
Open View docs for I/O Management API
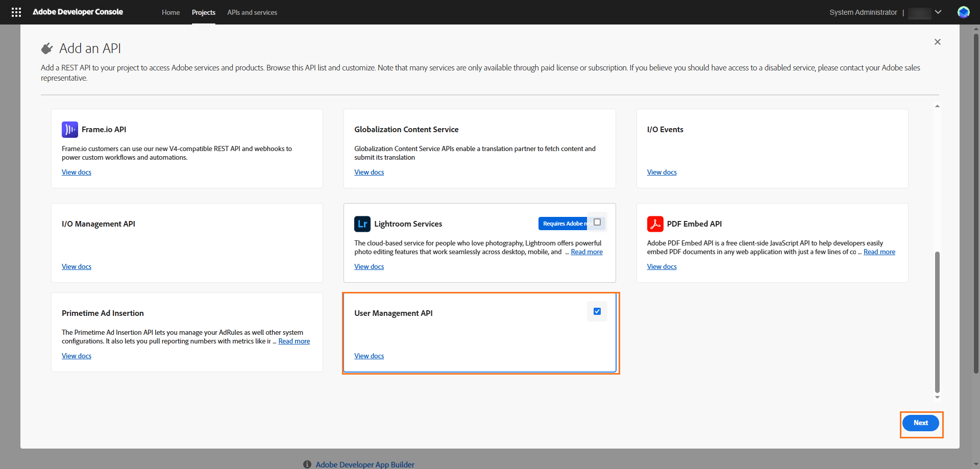tap(77, 266)
